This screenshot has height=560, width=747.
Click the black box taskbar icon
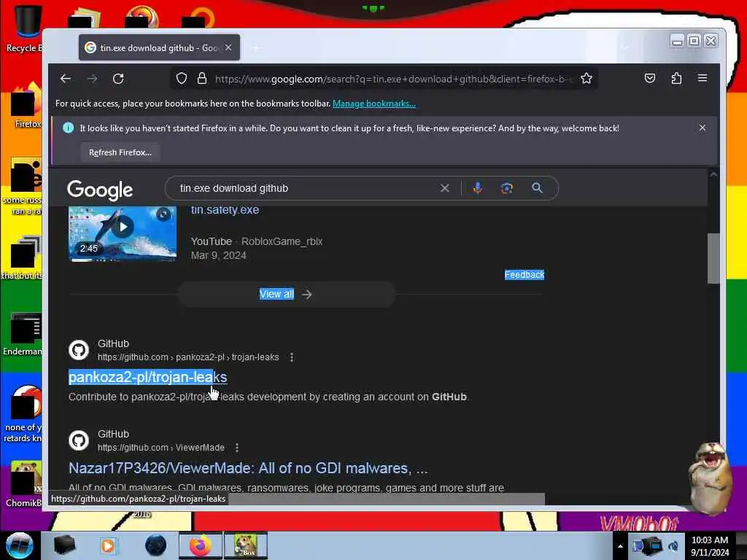tap(64, 545)
